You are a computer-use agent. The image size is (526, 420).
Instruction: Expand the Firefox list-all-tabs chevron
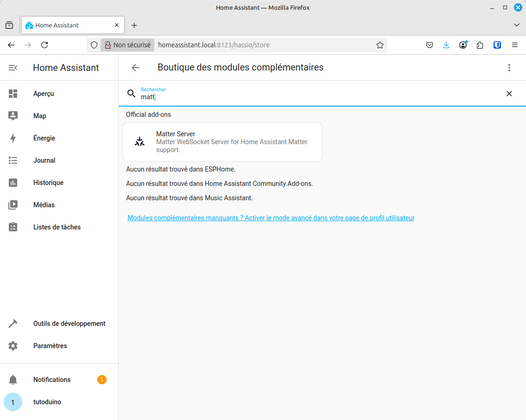click(517, 25)
